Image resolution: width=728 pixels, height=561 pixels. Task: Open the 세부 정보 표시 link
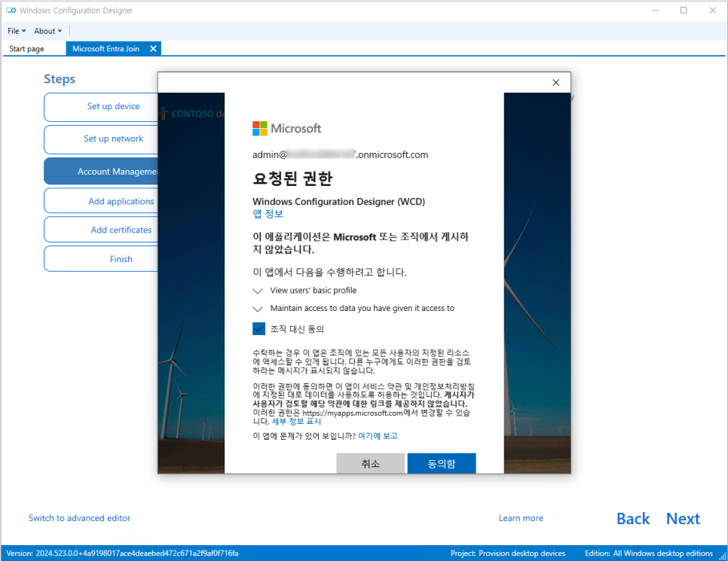(x=296, y=422)
